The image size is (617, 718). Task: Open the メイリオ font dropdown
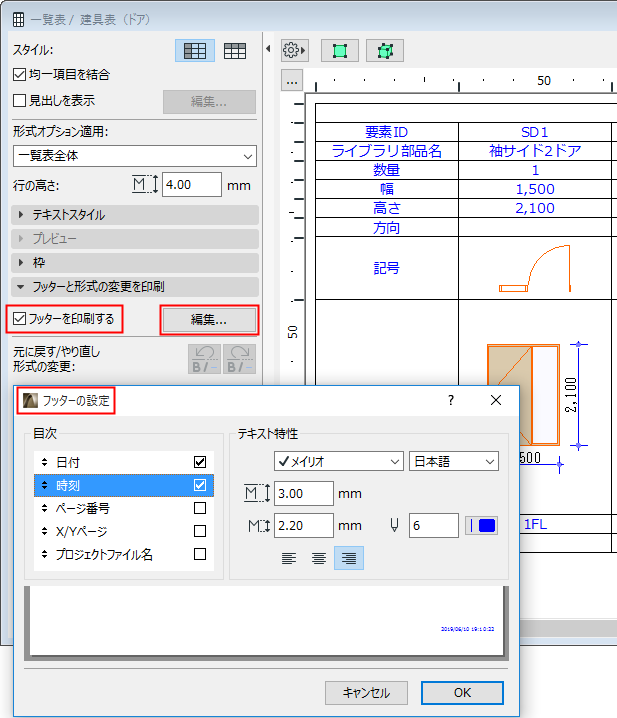339,462
